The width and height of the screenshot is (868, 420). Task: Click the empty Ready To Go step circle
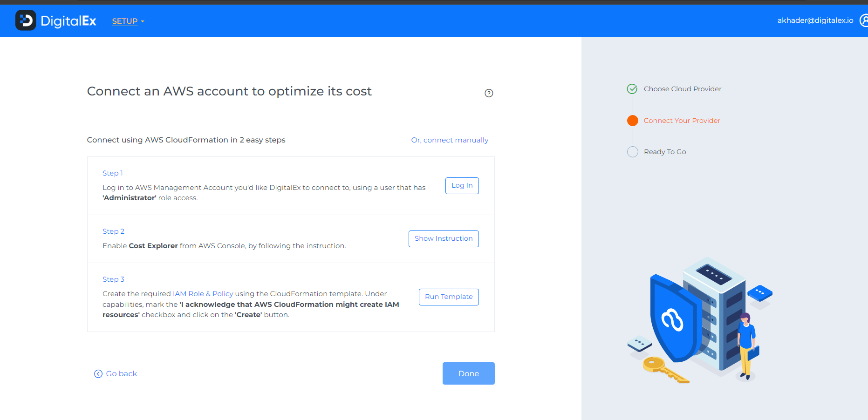[x=633, y=152]
